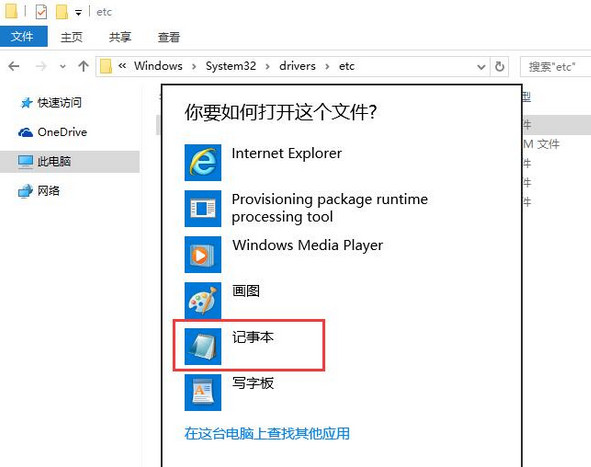The image size is (591, 467).
Task: Click the 记事本 text label
Action: tap(253, 337)
